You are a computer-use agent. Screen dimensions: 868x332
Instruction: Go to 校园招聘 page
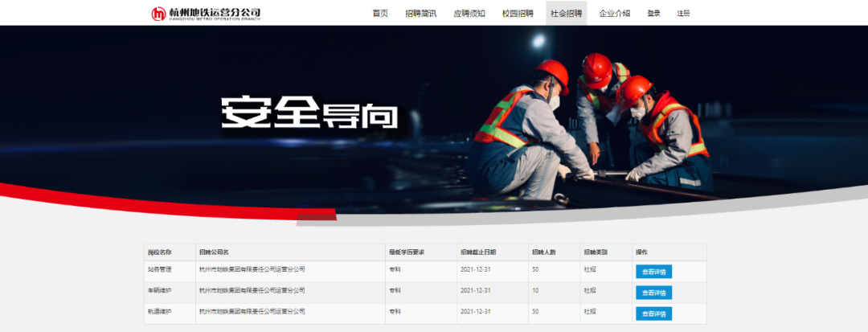(x=518, y=14)
